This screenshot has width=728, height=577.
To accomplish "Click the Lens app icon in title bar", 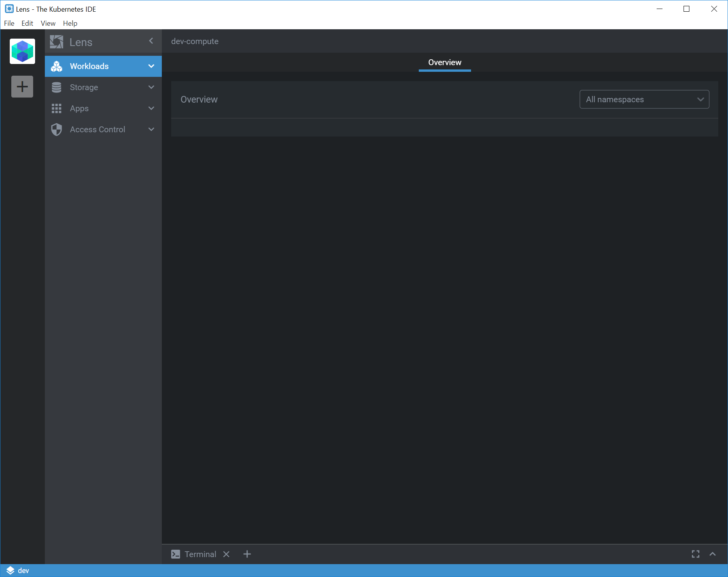I will (9, 9).
